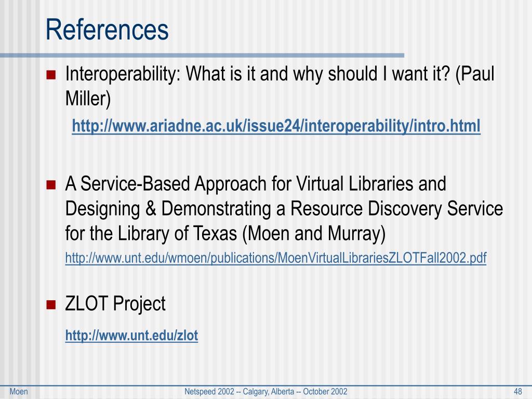The width and height of the screenshot is (532, 399).
Task: Click the Netspeed 2002 Calgary footer text
Action: pos(266,392)
